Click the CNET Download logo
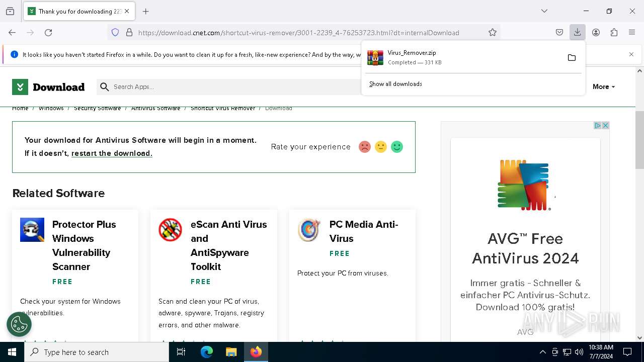The height and width of the screenshot is (362, 644). pyautogui.click(x=48, y=87)
